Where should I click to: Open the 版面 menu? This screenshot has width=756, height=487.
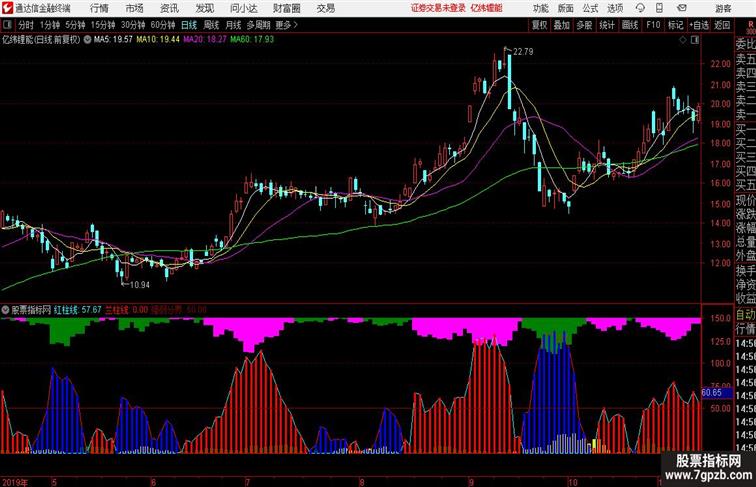pyautogui.click(x=566, y=8)
